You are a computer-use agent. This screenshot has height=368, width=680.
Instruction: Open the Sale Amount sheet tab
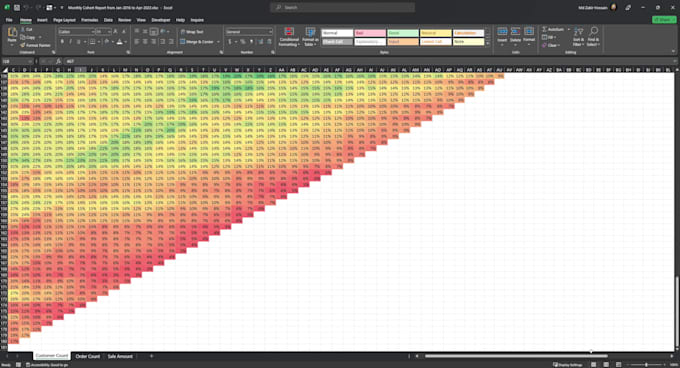point(120,356)
